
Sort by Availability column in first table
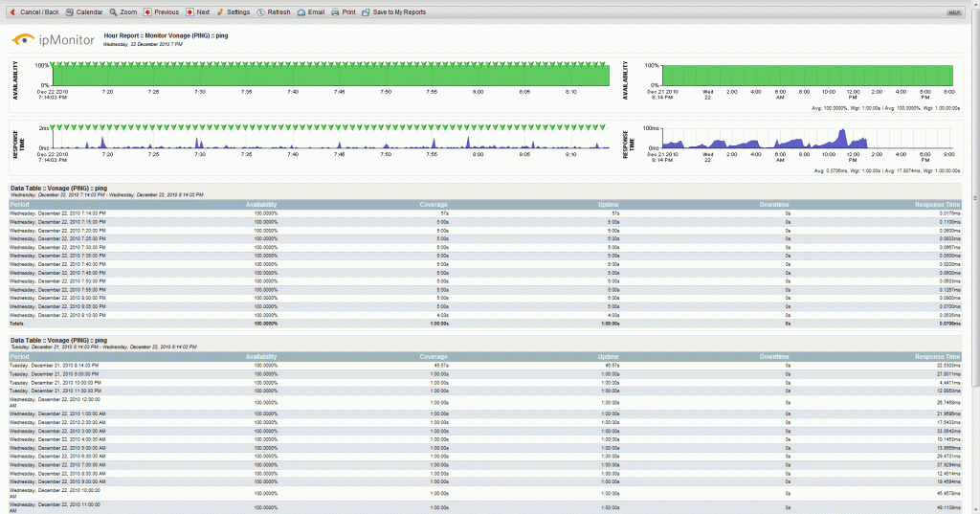coord(261,205)
